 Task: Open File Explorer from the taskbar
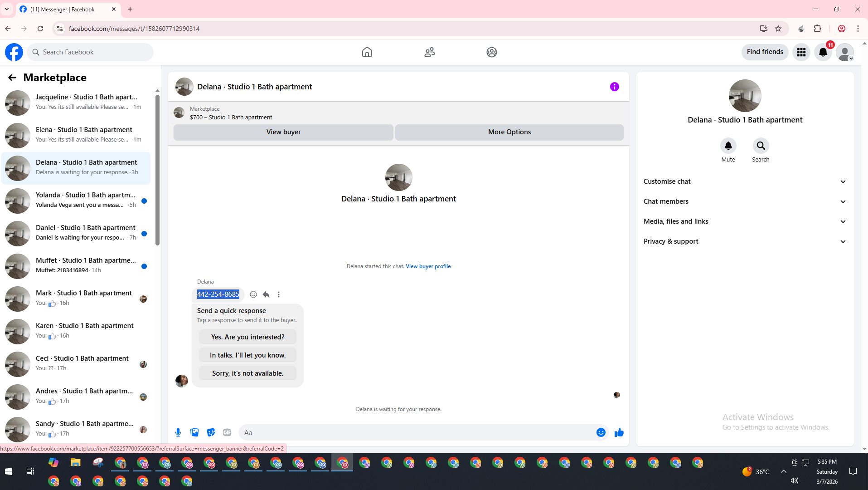[75, 463]
